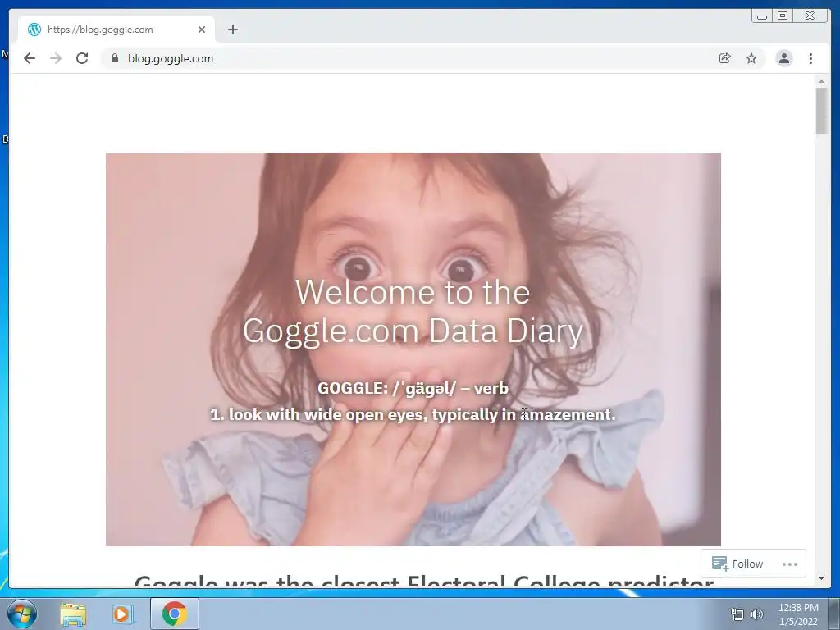The image size is (840, 630).
Task: Open the ellipsis menu beside Follow
Action: pyautogui.click(x=790, y=564)
